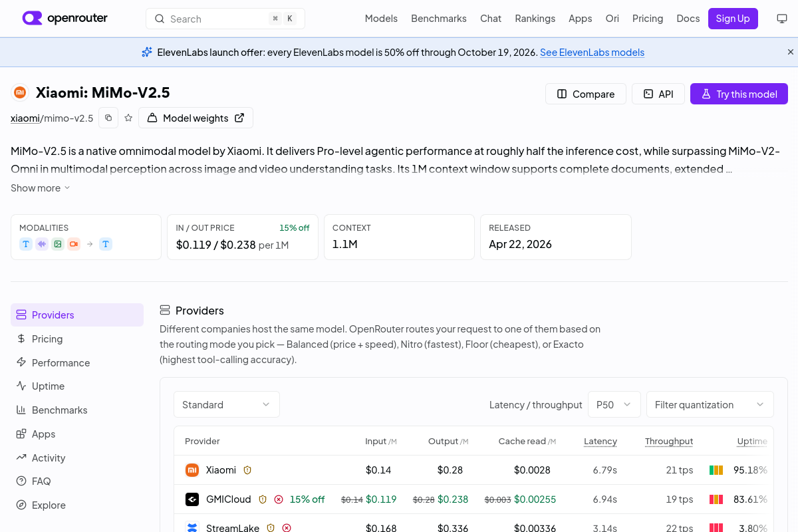Dismiss the ElevenLabs launch offer banner
This screenshot has width=798, height=532.
click(791, 52)
